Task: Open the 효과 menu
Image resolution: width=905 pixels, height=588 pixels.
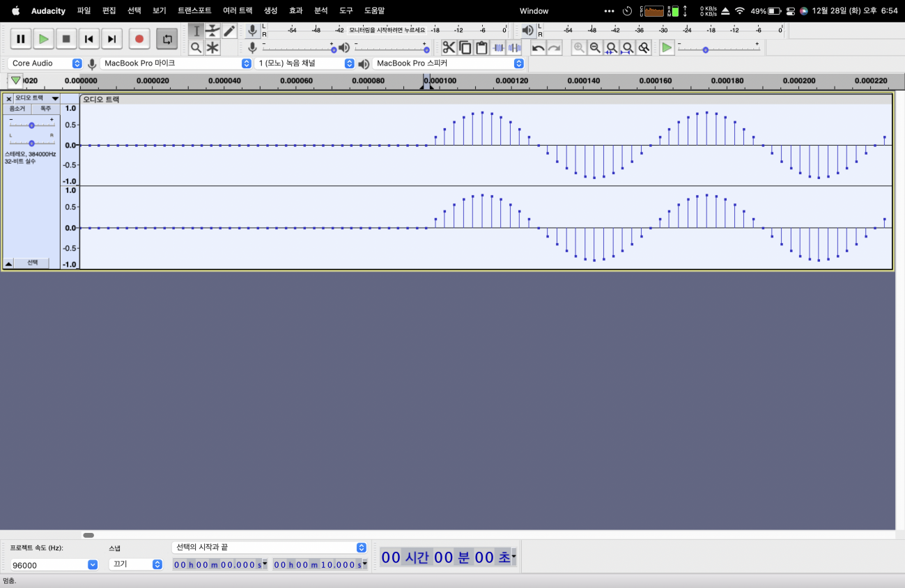Action: [296, 11]
